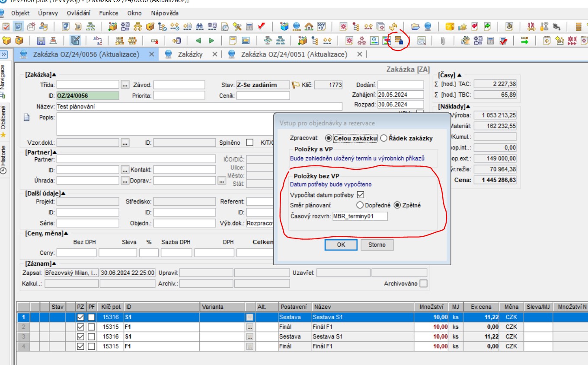The width and height of the screenshot is (588, 365).
Task: Click the green right arrow next record icon
Action: [x=211, y=41]
